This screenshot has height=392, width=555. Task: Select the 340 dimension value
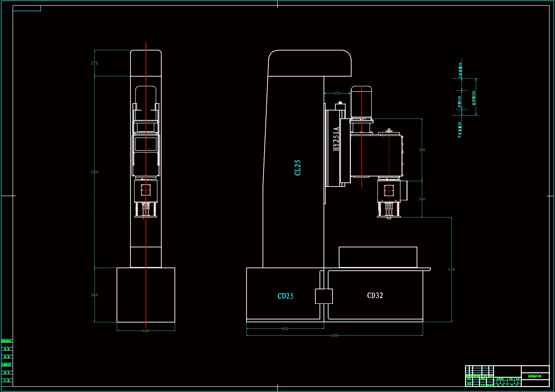[422, 199]
